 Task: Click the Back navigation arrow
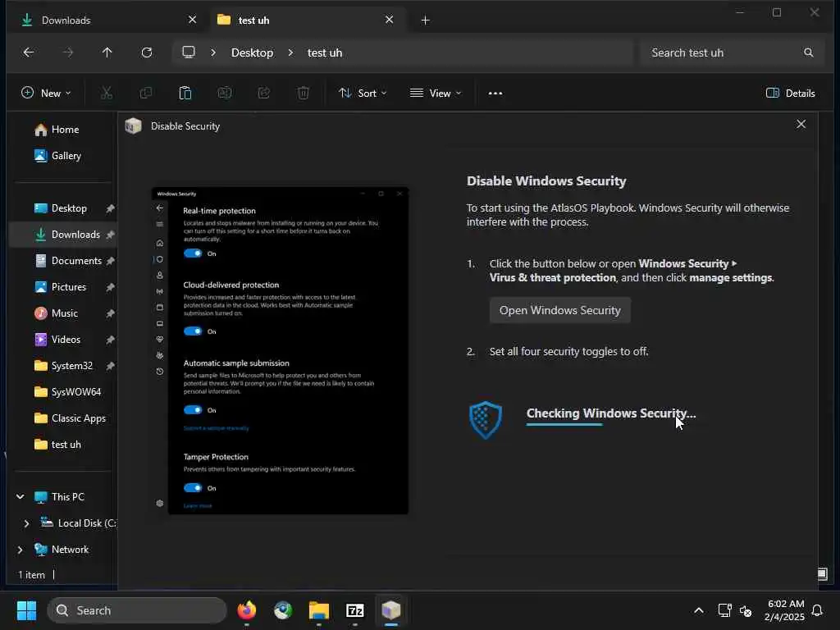29,52
